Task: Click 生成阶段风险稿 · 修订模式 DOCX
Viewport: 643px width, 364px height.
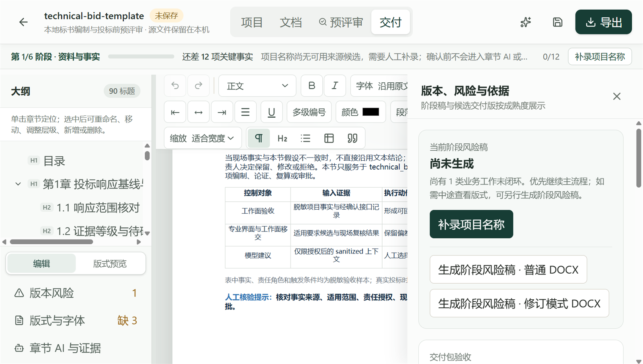Action: [x=519, y=303]
